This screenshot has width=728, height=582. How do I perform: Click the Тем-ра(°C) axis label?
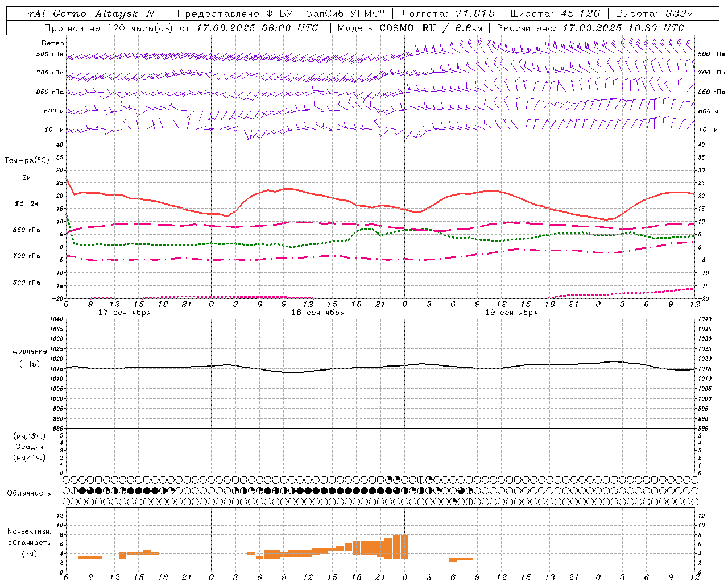[27, 161]
